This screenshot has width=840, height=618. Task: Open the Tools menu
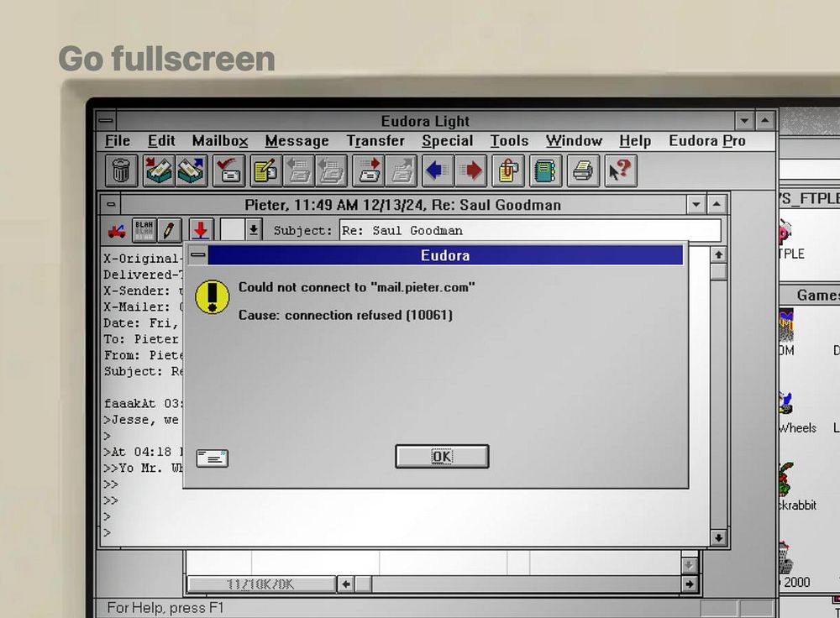click(x=510, y=141)
